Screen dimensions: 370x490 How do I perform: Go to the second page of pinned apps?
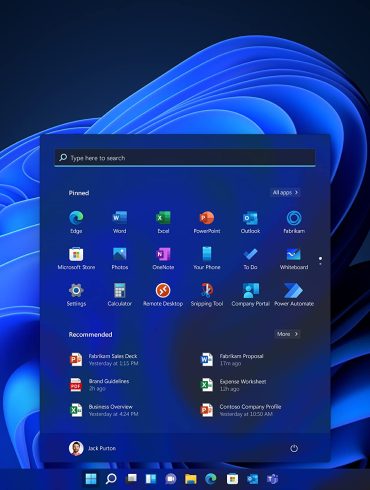[x=320, y=264]
